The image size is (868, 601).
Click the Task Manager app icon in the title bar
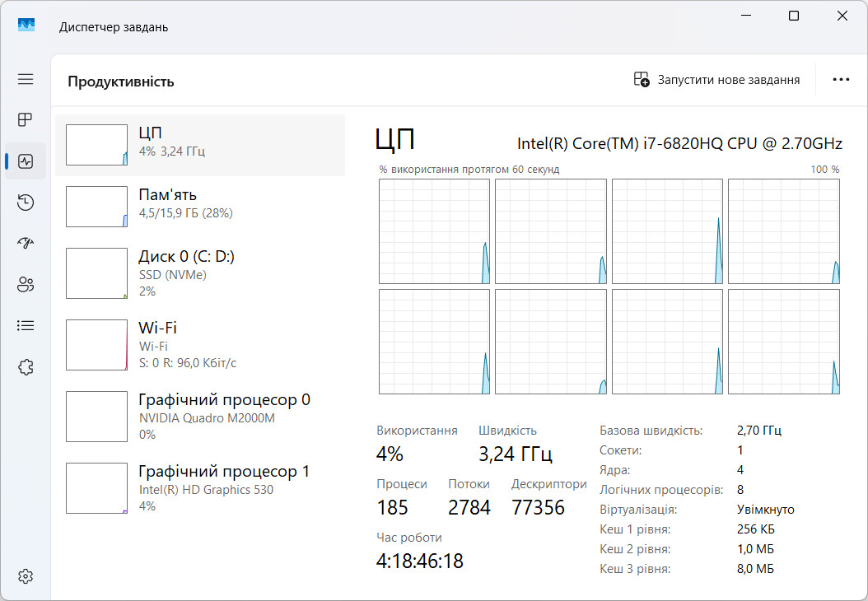pyautogui.click(x=26, y=26)
